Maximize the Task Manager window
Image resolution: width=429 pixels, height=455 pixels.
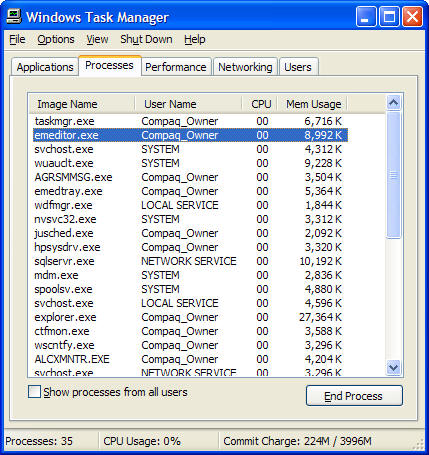coord(389,17)
